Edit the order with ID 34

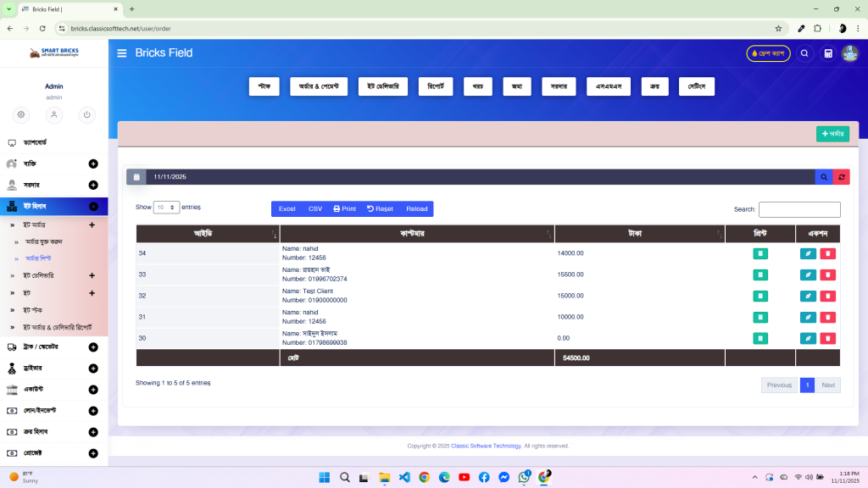(808, 252)
